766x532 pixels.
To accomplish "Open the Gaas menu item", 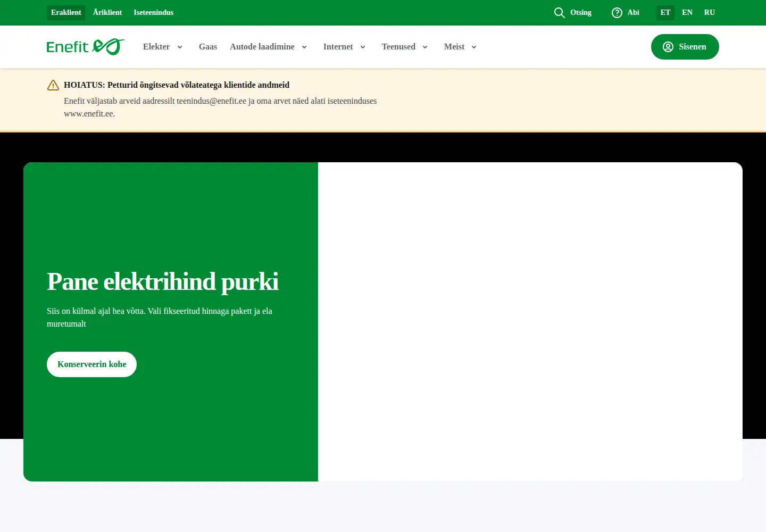I will [208, 47].
